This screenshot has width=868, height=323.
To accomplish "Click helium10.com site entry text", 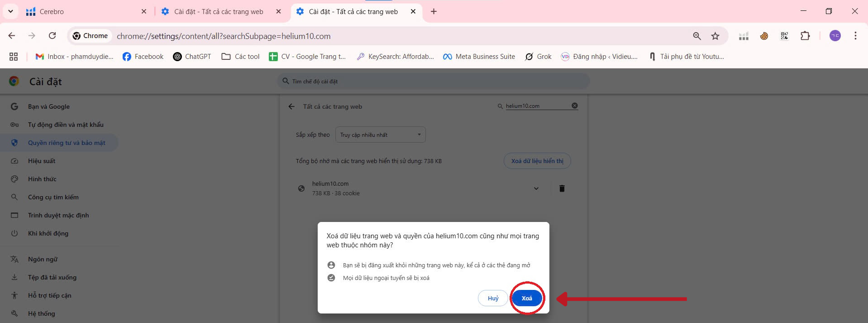I will point(330,183).
